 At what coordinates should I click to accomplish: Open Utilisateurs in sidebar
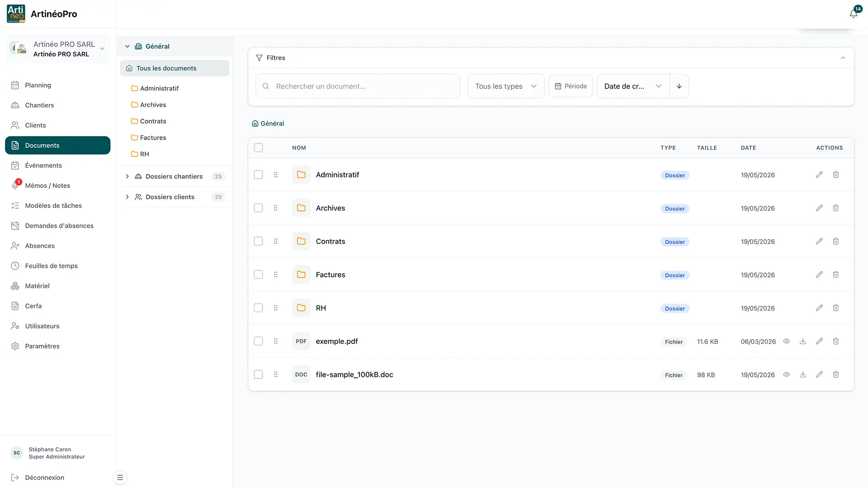point(58,326)
